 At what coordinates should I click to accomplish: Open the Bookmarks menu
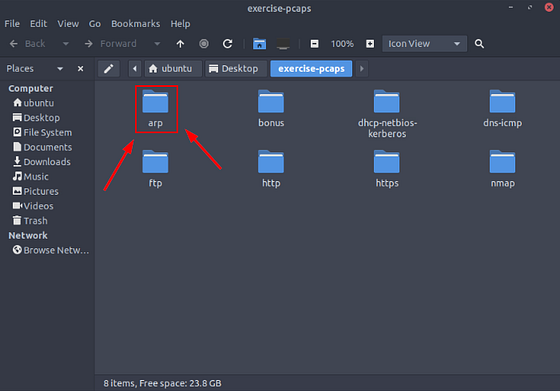[136, 24]
